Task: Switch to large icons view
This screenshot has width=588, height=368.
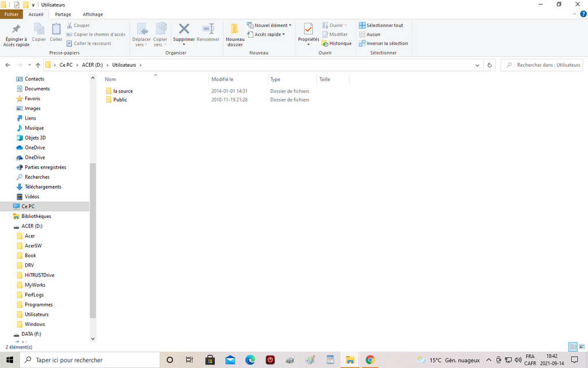Action: (582, 347)
